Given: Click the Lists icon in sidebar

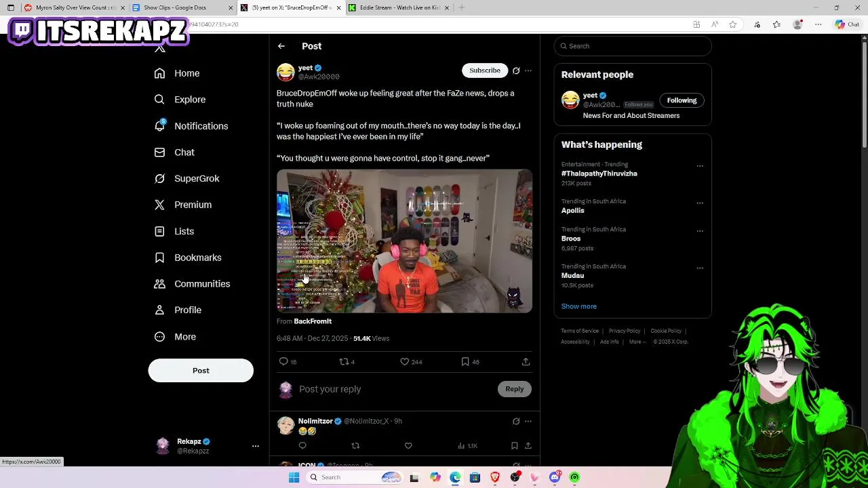Looking at the screenshot, I should [x=159, y=231].
